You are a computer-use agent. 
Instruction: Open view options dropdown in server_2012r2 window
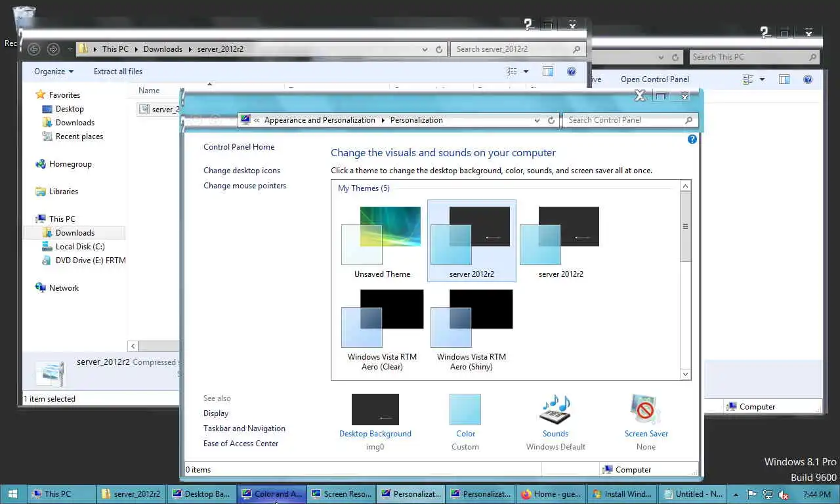pos(526,72)
